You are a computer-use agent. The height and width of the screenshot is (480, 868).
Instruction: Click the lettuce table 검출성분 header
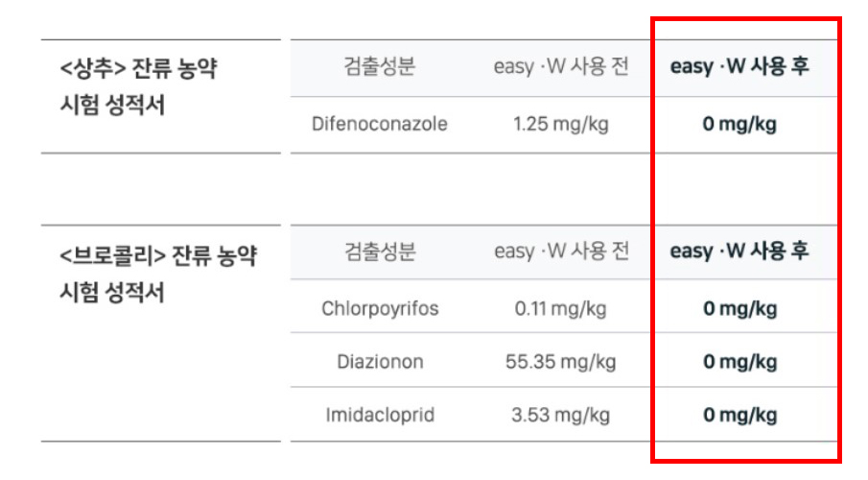pyautogui.click(x=380, y=66)
